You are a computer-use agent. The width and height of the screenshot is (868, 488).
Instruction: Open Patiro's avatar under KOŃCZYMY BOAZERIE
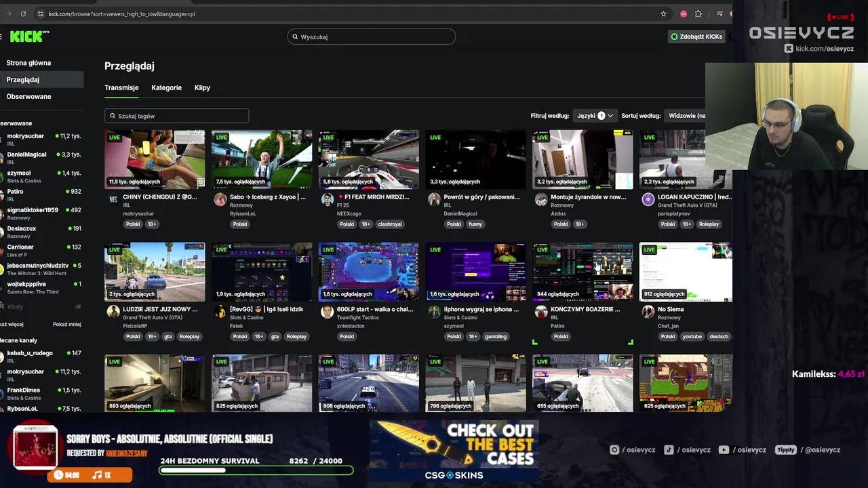[541, 312]
